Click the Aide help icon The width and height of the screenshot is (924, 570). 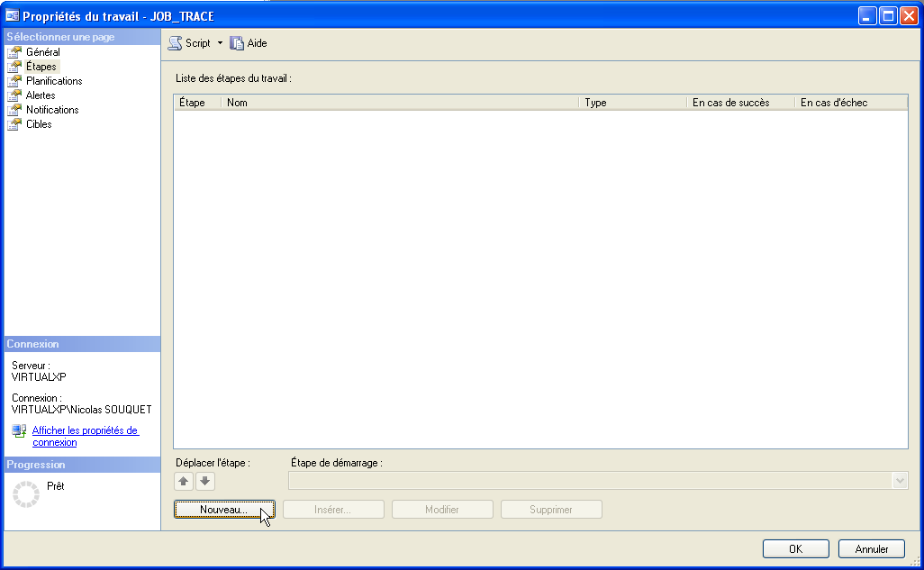238,43
